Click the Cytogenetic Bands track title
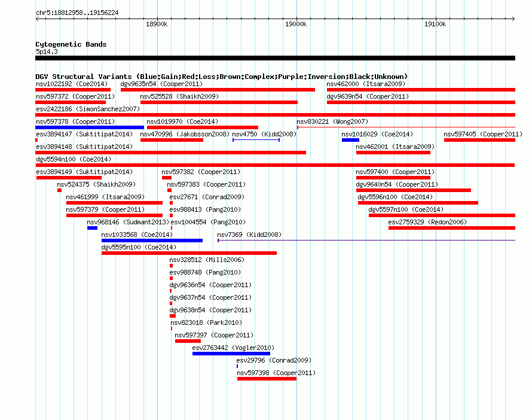Screen dimensions: 532x420 (x=71, y=44)
